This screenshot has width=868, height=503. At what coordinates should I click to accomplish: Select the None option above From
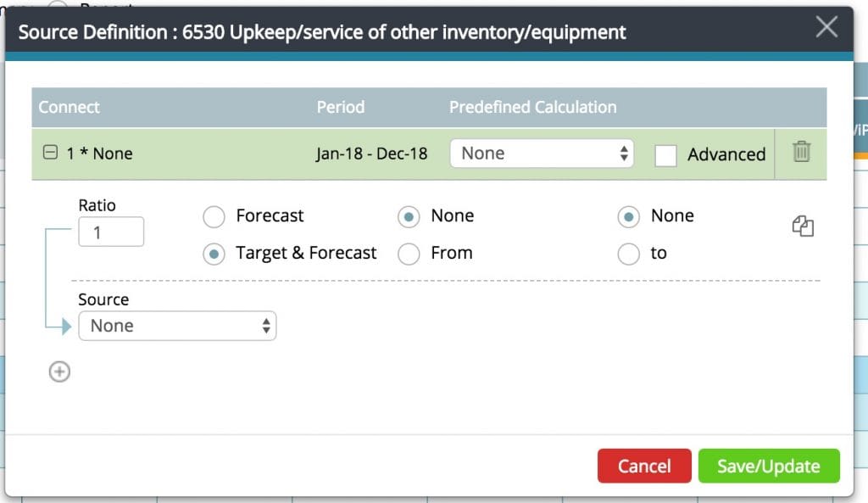(x=409, y=216)
